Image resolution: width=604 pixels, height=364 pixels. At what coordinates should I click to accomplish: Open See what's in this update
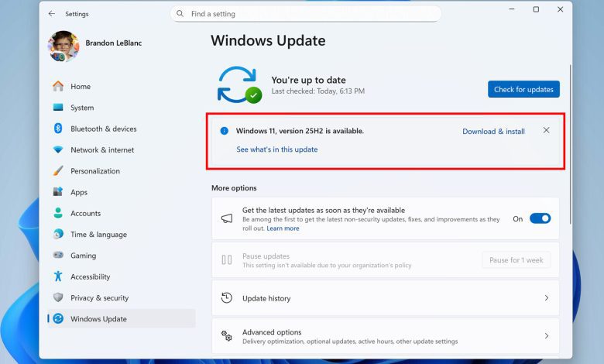tap(276, 149)
